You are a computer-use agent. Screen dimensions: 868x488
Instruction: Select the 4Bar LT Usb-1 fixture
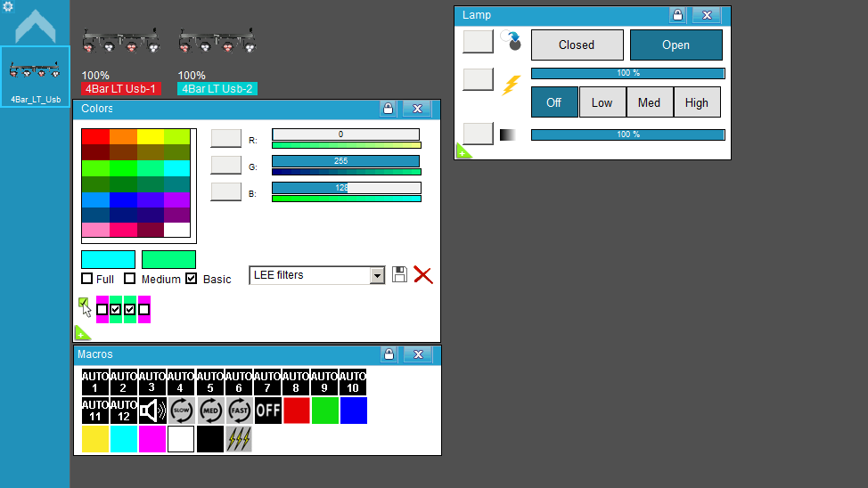[121, 88]
